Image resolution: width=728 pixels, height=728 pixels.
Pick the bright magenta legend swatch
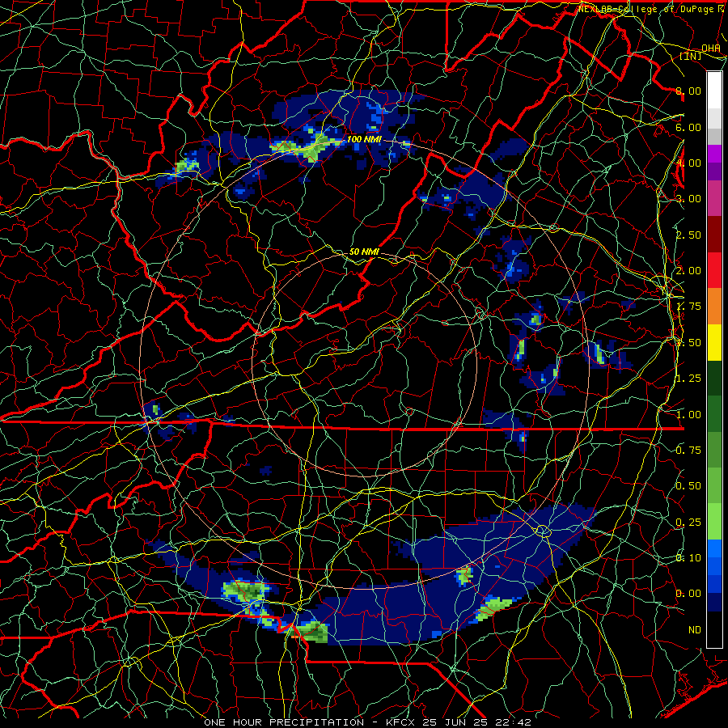pyautogui.click(x=714, y=154)
